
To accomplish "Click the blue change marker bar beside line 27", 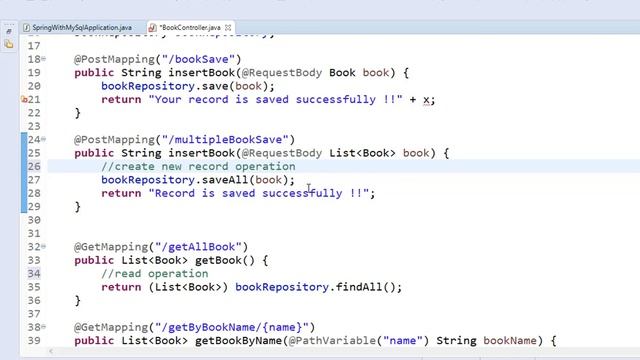I will tap(24, 180).
